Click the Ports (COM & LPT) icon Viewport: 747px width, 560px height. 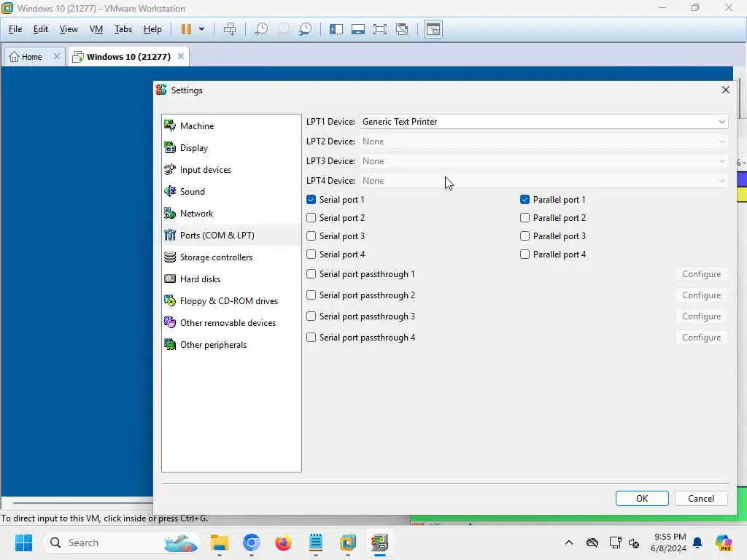169,236
